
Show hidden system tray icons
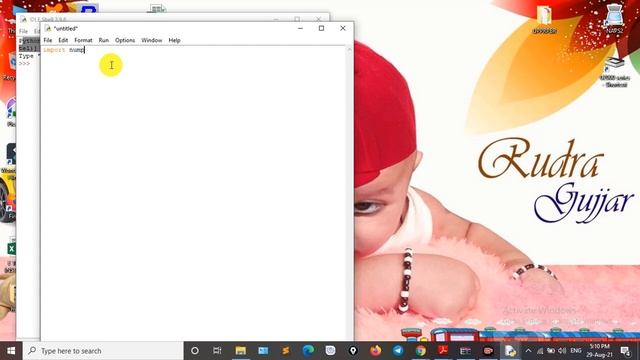pyautogui.click(x=528, y=351)
